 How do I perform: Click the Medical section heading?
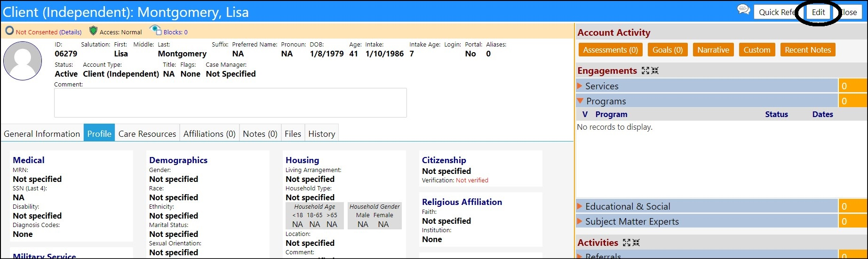point(29,160)
